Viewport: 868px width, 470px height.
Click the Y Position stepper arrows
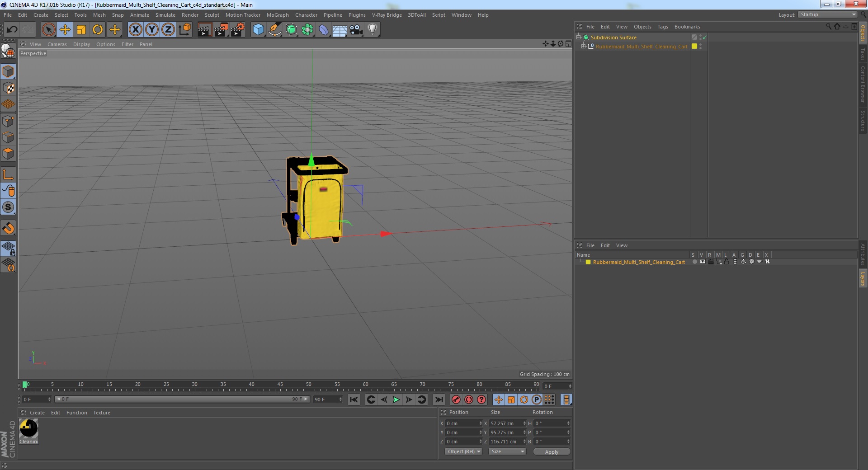point(481,432)
